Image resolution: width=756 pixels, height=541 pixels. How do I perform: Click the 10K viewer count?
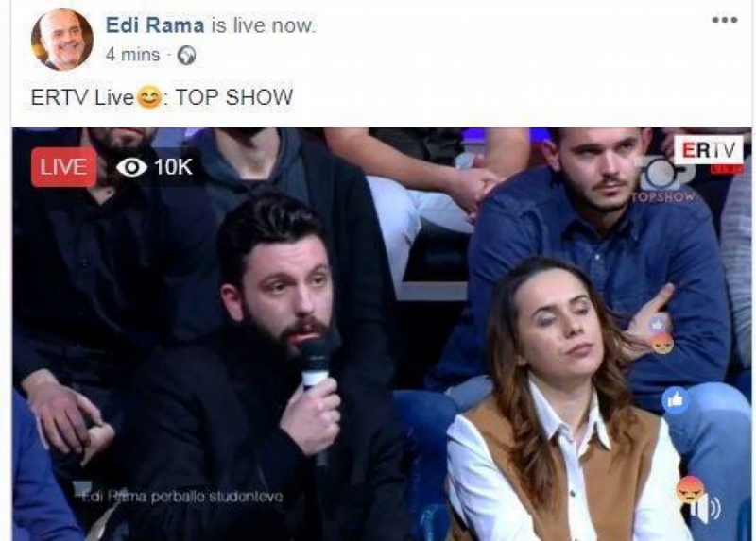click(x=173, y=167)
